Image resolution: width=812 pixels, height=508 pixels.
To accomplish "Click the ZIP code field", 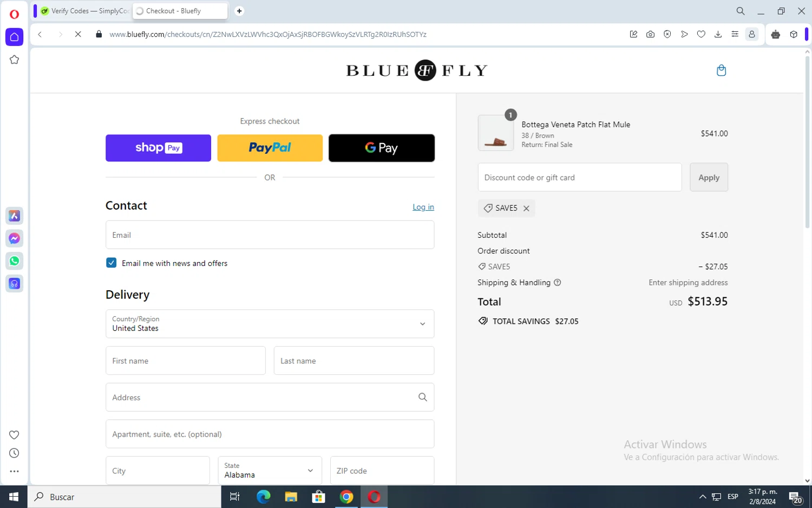I will pos(382,470).
